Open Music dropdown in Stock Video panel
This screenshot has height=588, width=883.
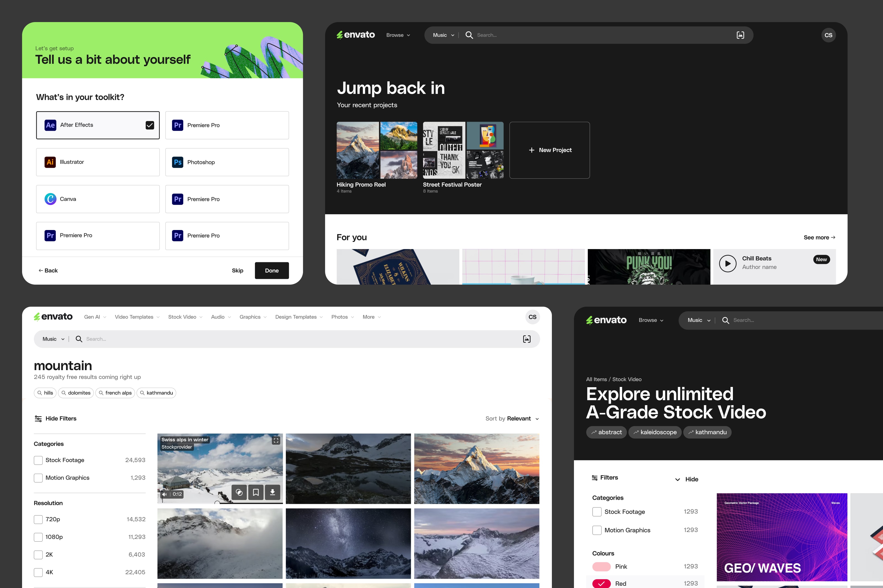(x=699, y=320)
